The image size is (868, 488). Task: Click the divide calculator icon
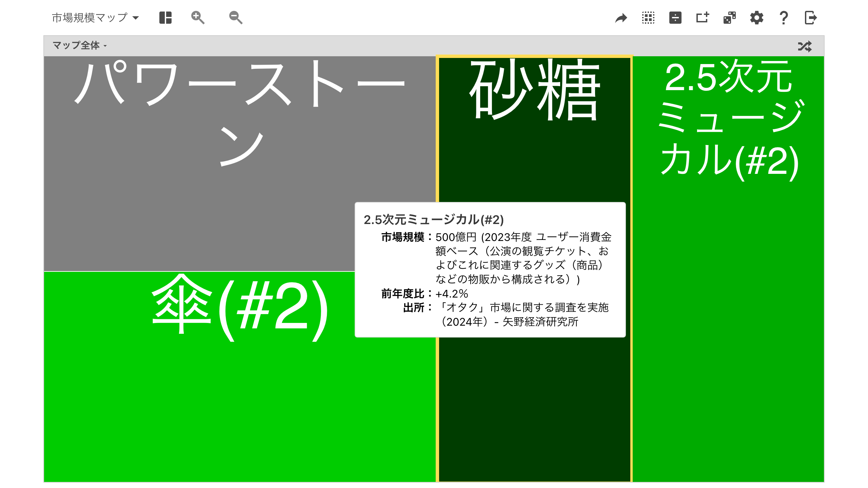(x=675, y=18)
